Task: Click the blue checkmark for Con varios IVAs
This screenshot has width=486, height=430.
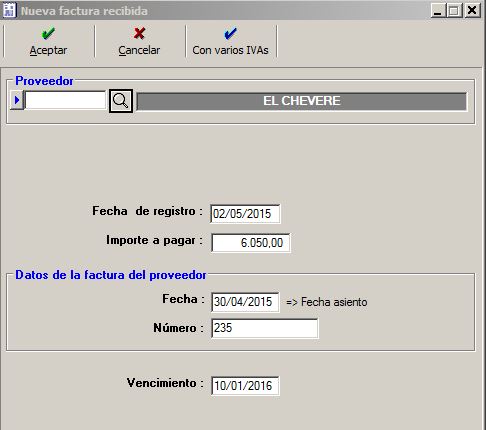Action: [x=230, y=33]
